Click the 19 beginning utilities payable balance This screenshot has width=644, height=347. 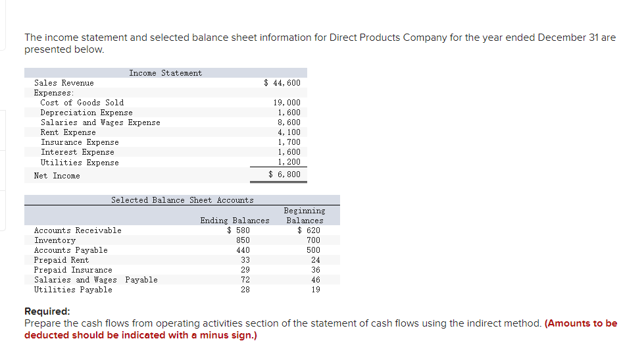(x=316, y=290)
